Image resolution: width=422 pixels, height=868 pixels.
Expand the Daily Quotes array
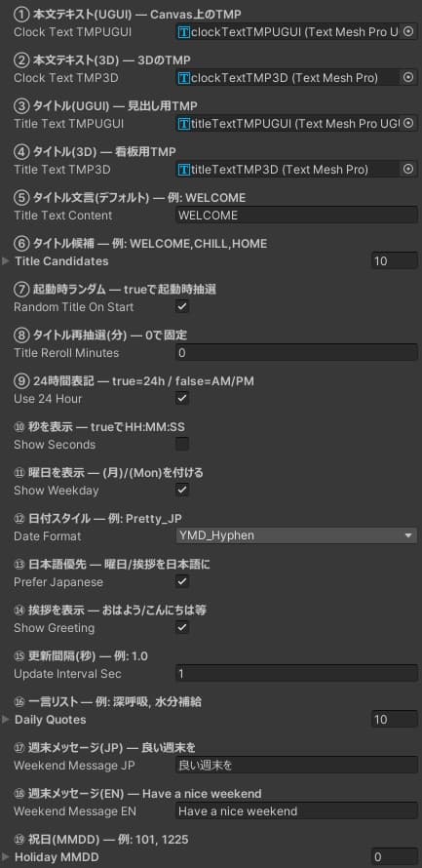pyautogui.click(x=6, y=720)
